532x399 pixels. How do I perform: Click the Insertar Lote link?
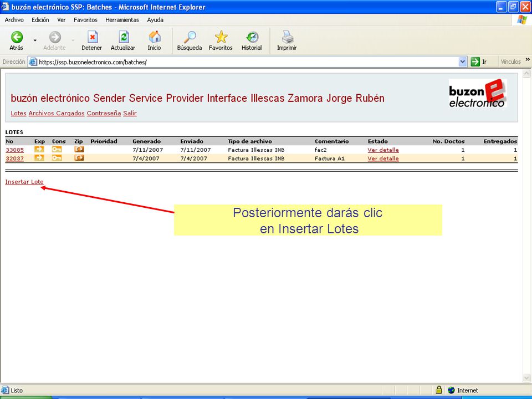pos(24,182)
